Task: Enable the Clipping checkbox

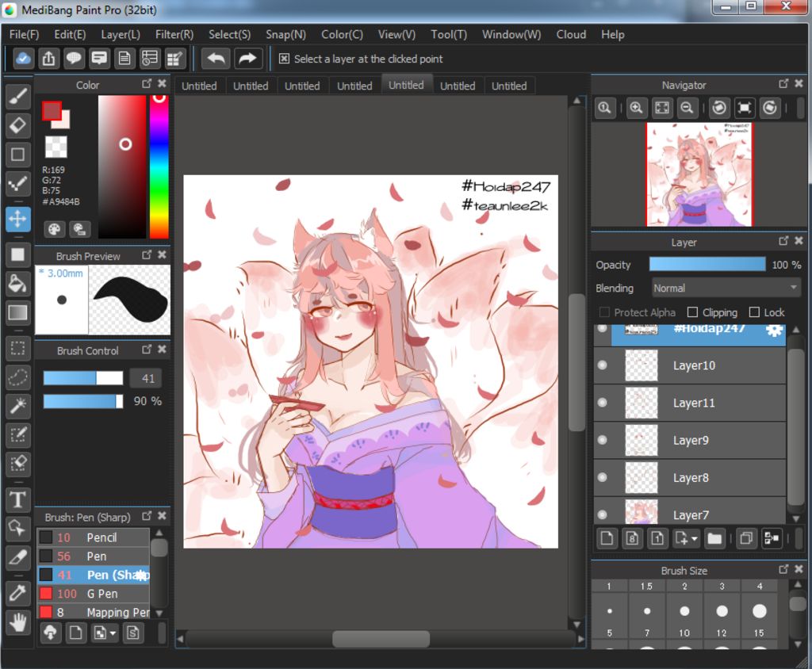Action: pos(692,312)
